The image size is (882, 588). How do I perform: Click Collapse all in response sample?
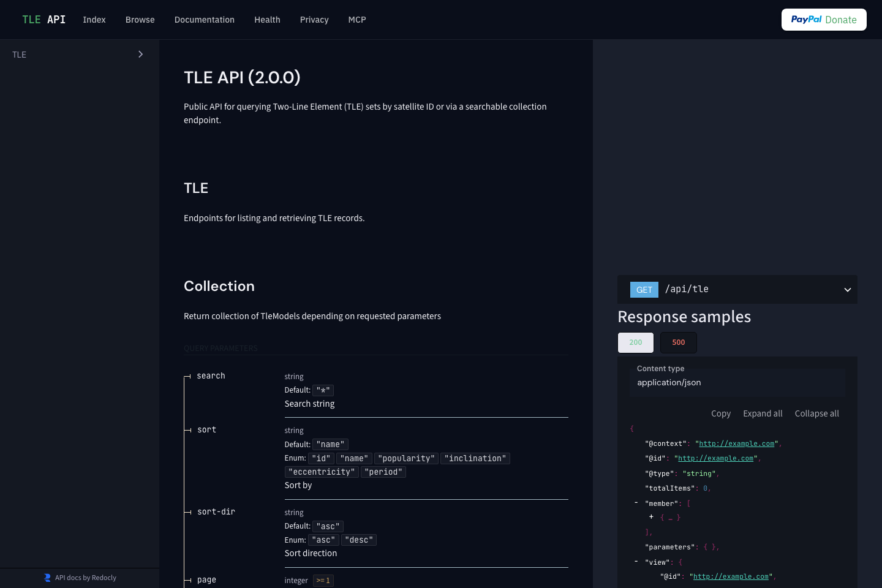tap(816, 413)
